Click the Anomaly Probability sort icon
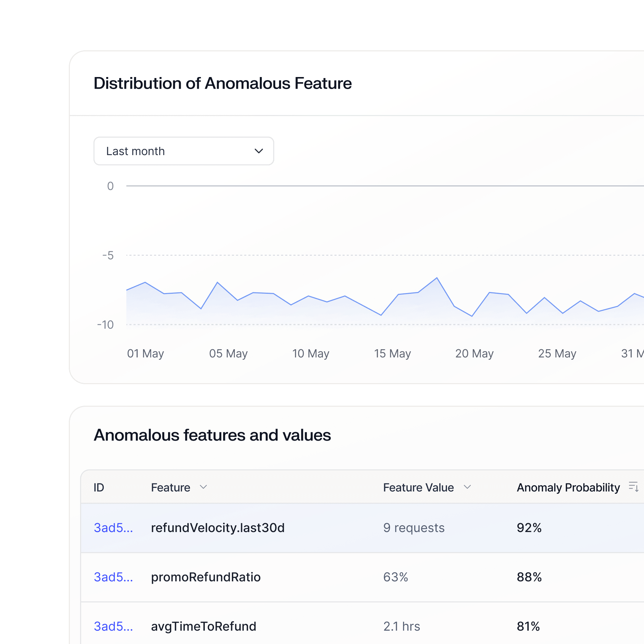 pyautogui.click(x=634, y=487)
